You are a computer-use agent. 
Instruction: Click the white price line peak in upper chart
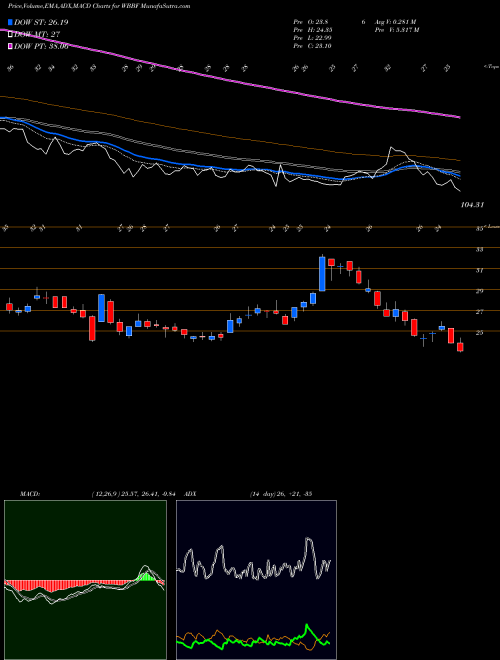tap(391, 148)
